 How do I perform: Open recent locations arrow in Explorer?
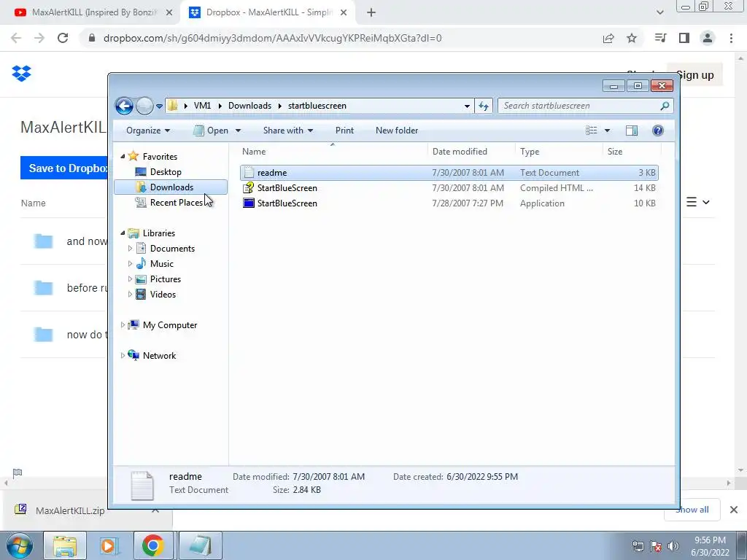(160, 106)
